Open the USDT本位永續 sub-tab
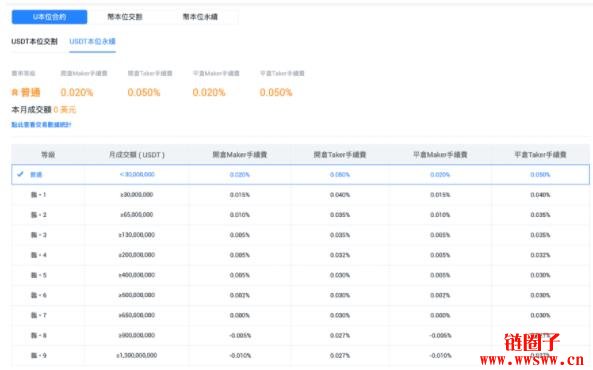This screenshot has height=370, width=593. click(x=93, y=41)
